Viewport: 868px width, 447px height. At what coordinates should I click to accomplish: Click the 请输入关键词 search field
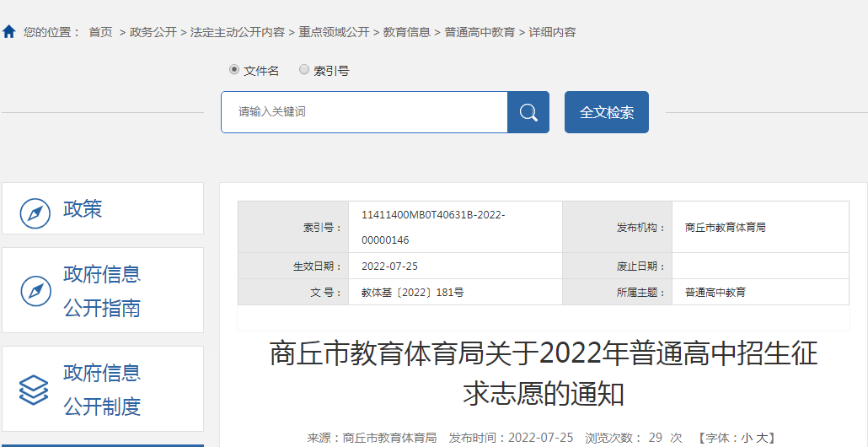click(364, 112)
